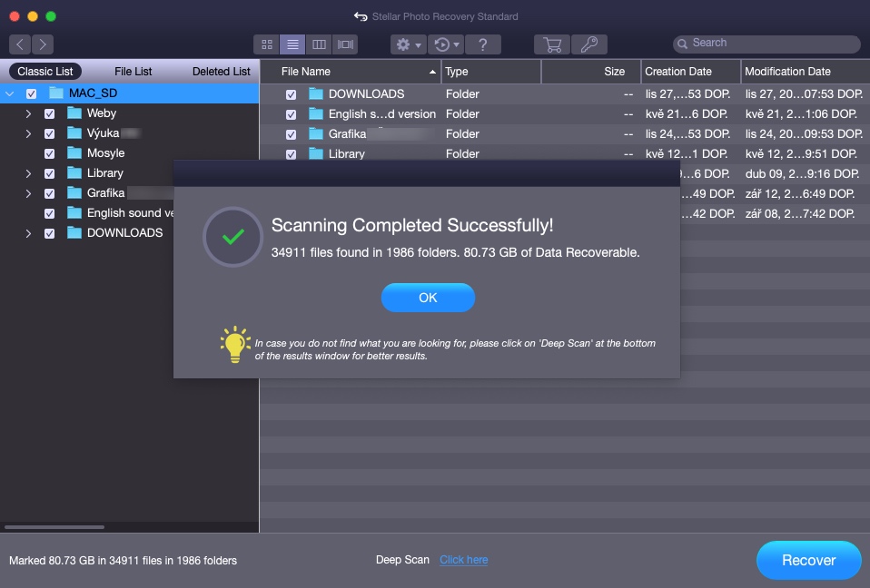Click the OK button in dialog
870x588 pixels.
click(428, 298)
